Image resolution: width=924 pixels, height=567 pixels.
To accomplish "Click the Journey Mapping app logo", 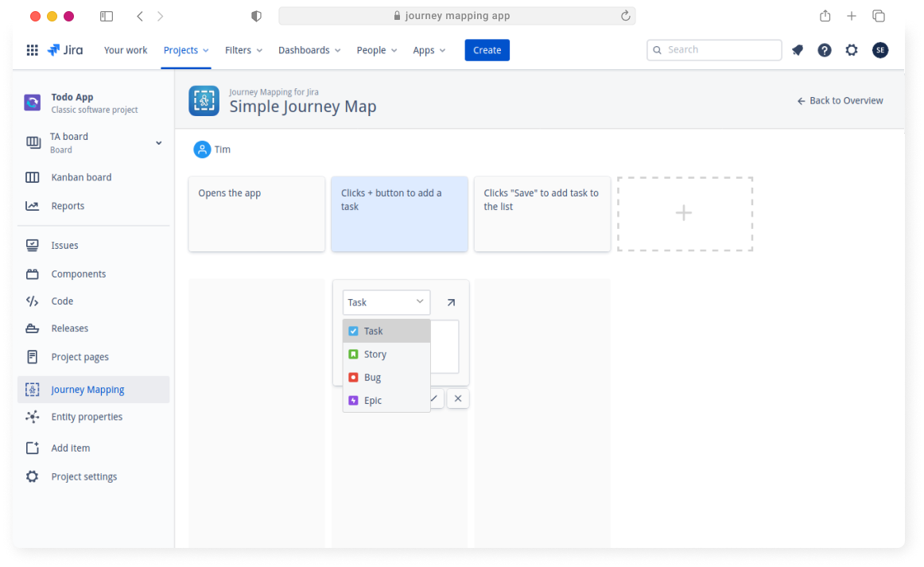I will [x=204, y=101].
